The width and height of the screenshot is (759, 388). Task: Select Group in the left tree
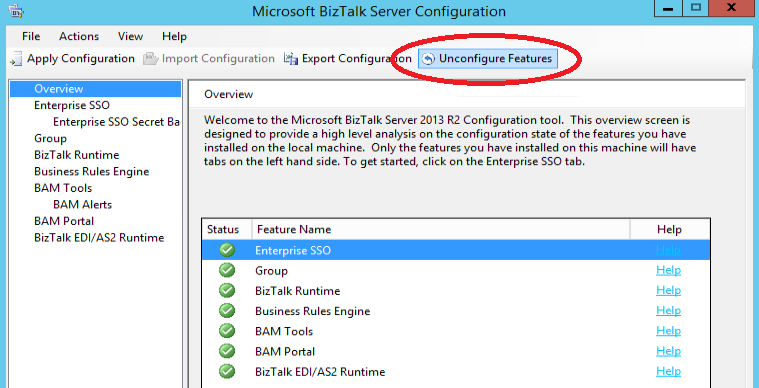pos(50,138)
